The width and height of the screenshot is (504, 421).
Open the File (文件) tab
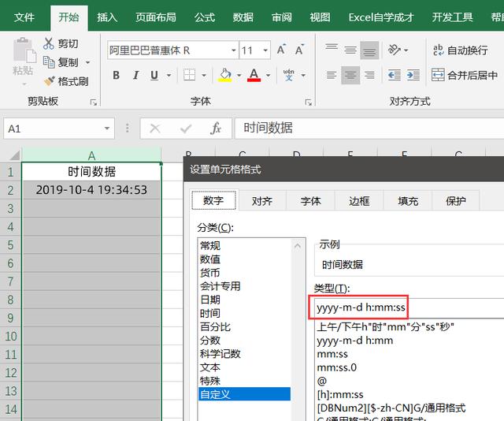24,17
